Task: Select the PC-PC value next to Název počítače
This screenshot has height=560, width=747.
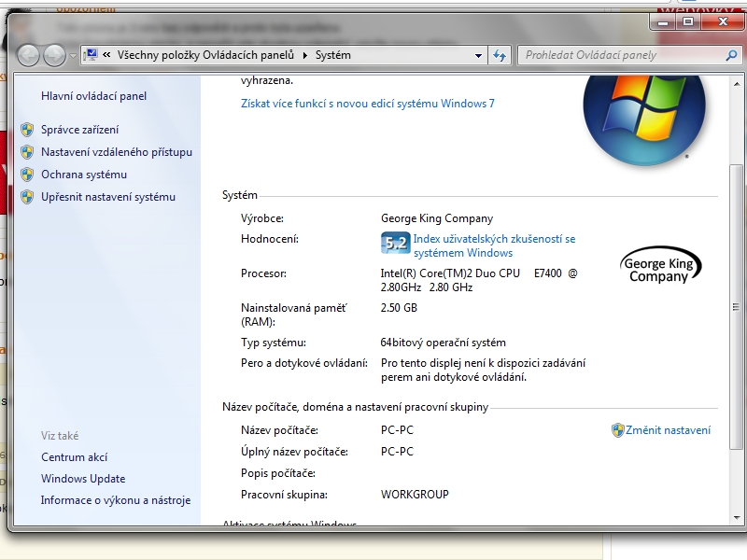Action: coord(397,430)
